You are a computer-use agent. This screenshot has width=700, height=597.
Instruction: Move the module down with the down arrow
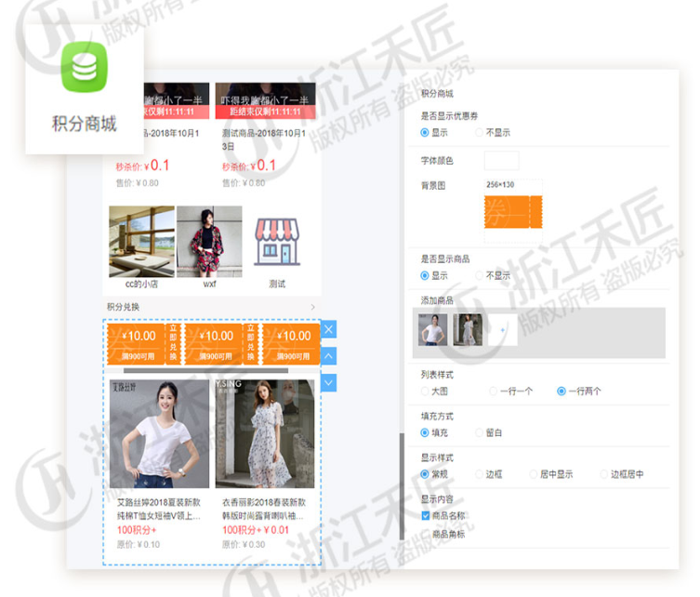328,383
